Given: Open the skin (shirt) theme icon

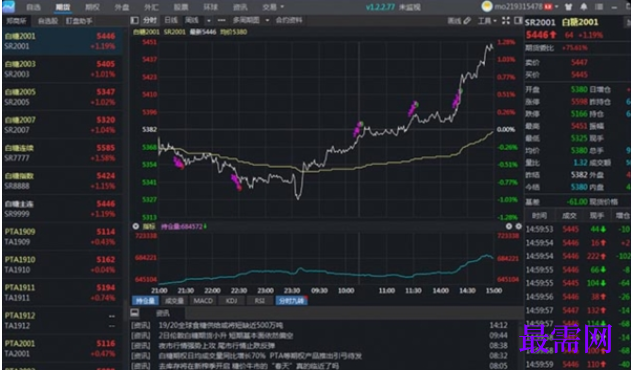Looking at the screenshot, I should tap(569, 7).
